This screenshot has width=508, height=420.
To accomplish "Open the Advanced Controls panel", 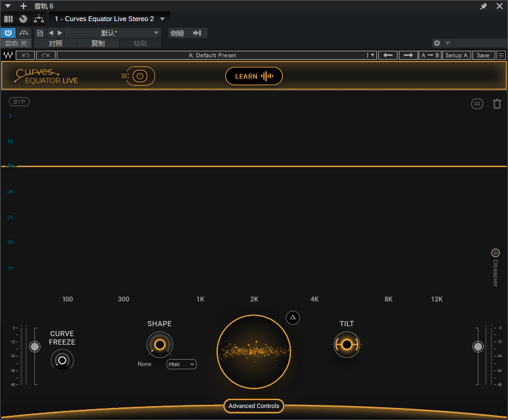I will click(254, 406).
